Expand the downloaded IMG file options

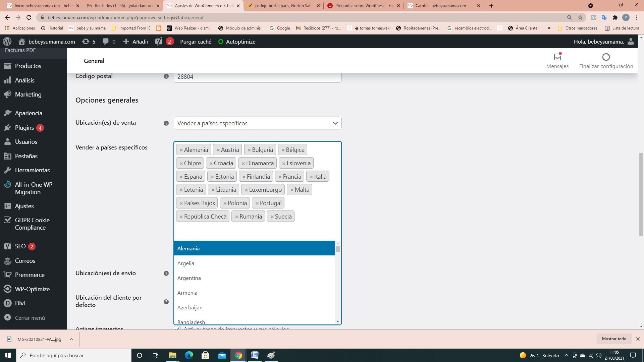[x=71, y=339]
